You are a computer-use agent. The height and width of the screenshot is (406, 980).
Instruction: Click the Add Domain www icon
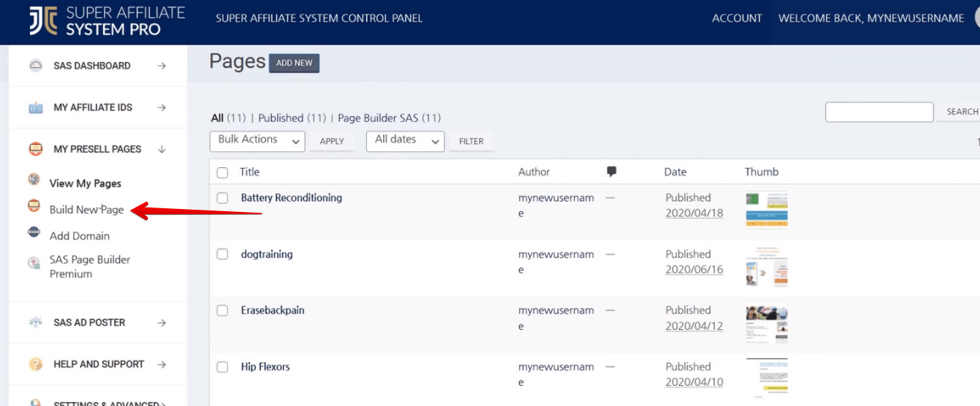tap(34, 232)
